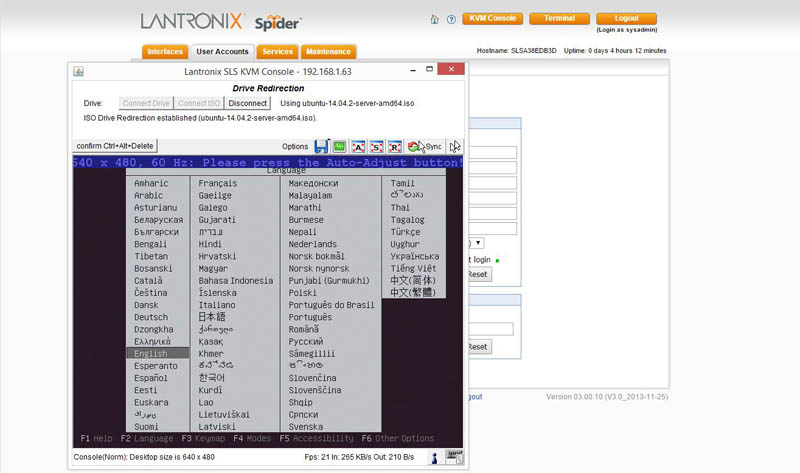Click the mouse Sync icon
Viewport: 800px width, 473px height.
(x=424, y=146)
